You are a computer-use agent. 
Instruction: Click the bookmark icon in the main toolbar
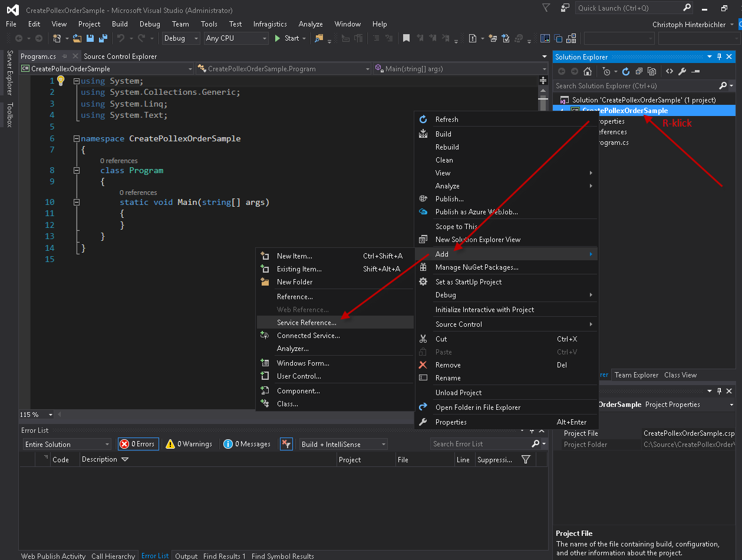406,38
